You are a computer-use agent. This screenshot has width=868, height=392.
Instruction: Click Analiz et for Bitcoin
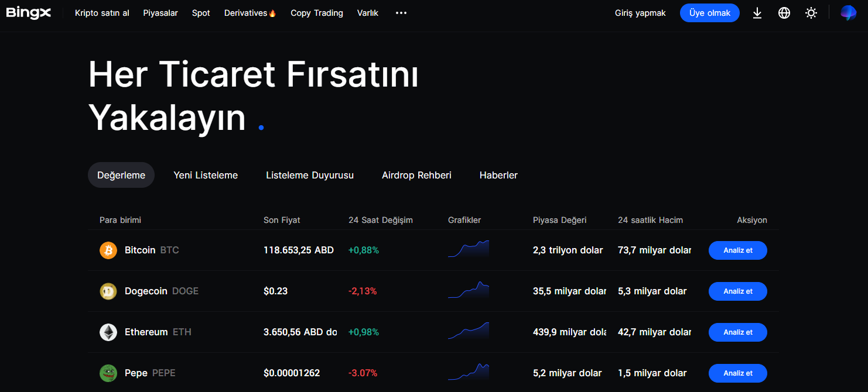coord(738,250)
